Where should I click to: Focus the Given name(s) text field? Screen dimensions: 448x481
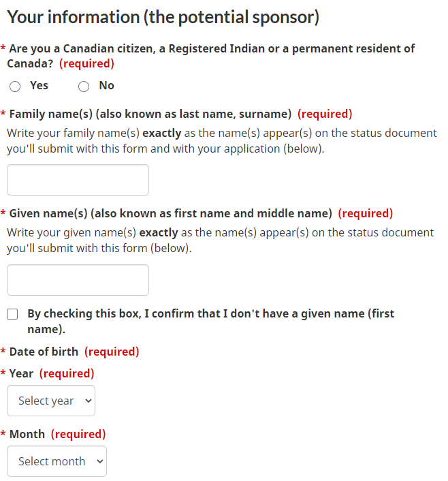[78, 280]
